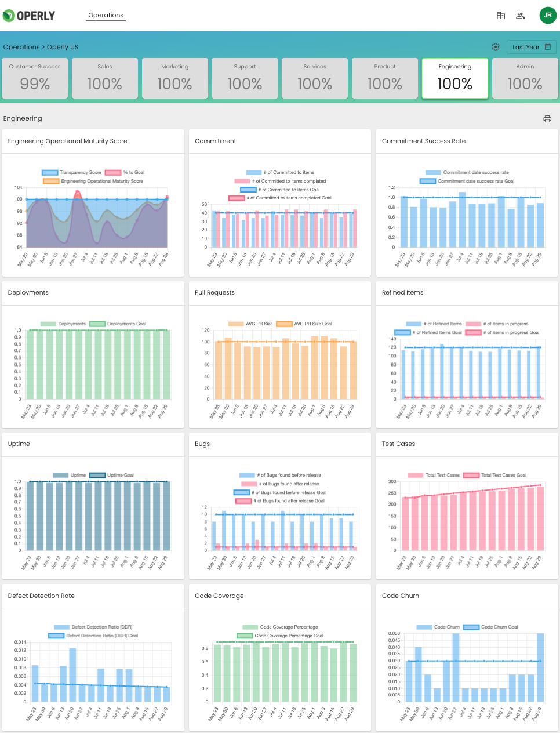
Task: Hide Commitment date success rate Goal series
Action: 467,181
